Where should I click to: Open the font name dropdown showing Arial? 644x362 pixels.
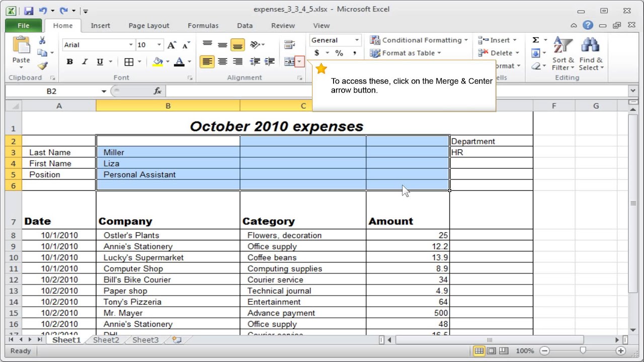click(131, 45)
